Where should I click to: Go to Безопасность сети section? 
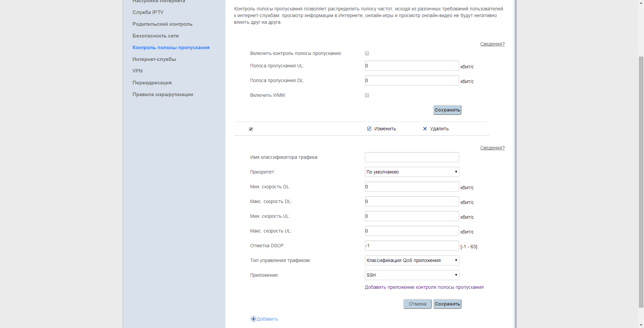coord(156,36)
